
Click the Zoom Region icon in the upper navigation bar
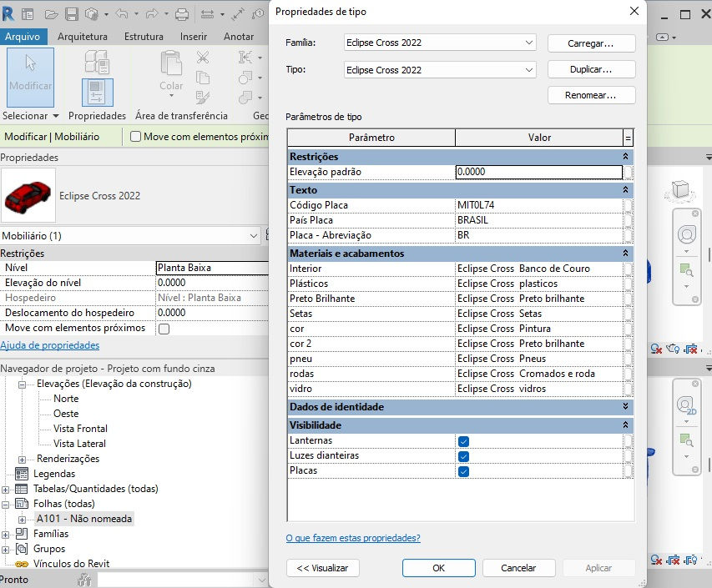(686, 271)
